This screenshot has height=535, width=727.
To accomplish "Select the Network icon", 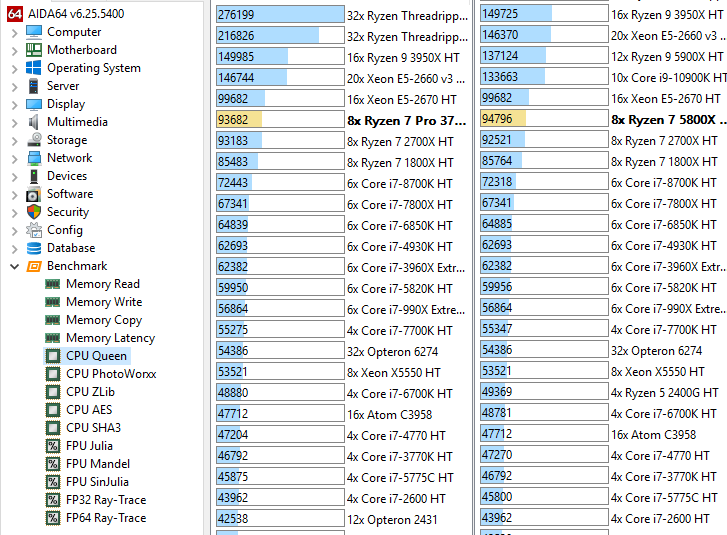I will point(34,158).
